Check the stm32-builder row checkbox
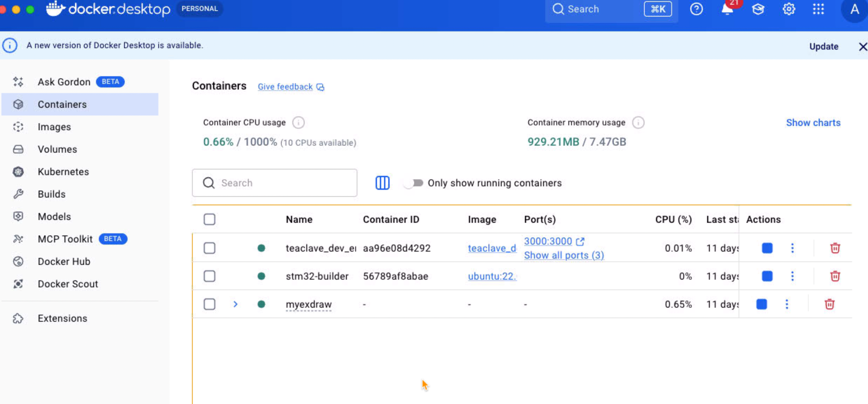Screen dimensions: 868x404 (x=210, y=276)
